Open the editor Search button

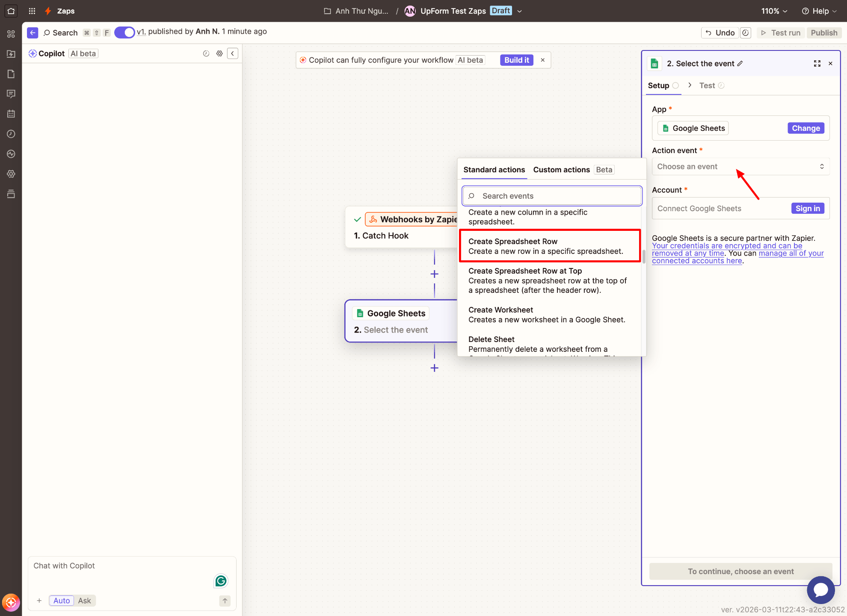(60, 33)
